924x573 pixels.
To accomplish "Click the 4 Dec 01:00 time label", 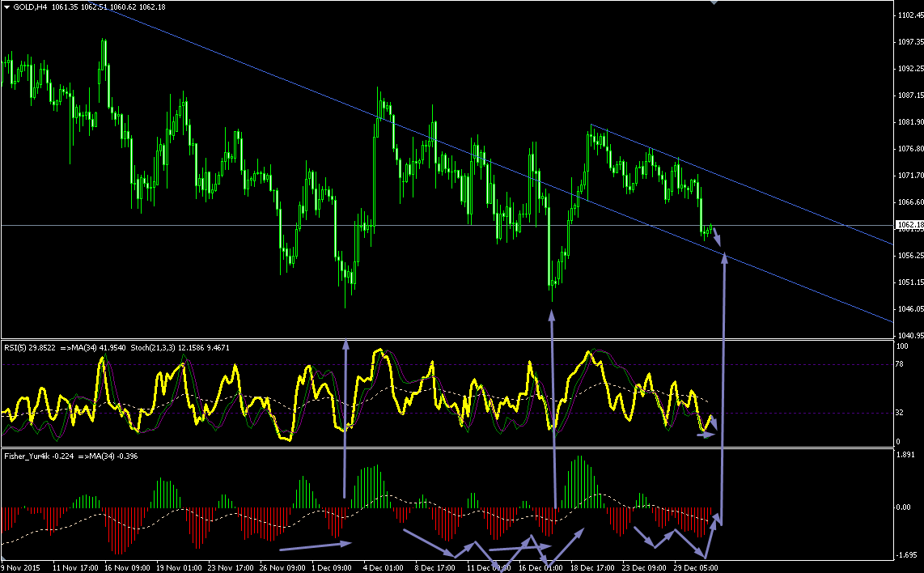I will tap(384, 567).
